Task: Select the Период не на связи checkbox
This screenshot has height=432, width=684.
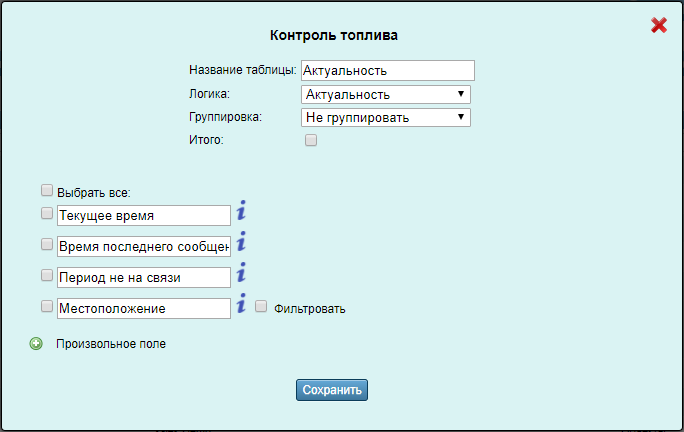Action: point(47,275)
